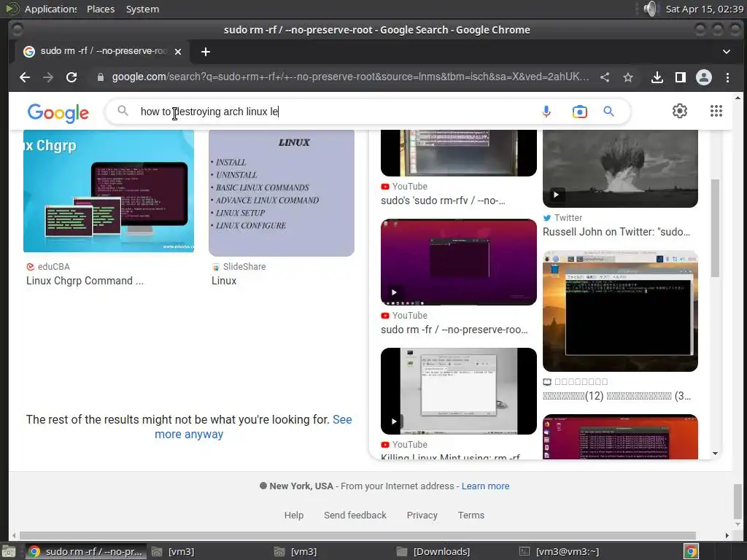Click the address bar URL
This screenshot has height=560, width=747.
(x=350, y=77)
